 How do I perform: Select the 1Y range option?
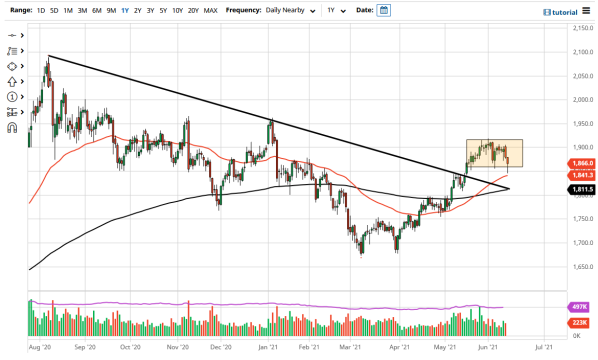pyautogui.click(x=125, y=10)
